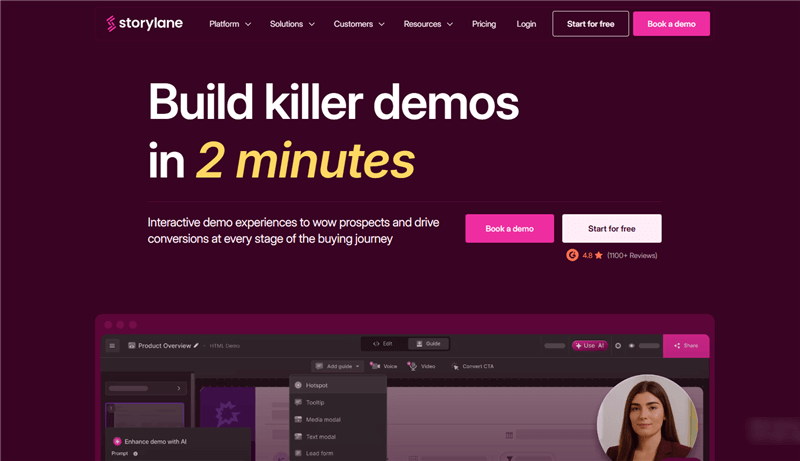Open the Pricing page
This screenshot has height=461, width=800.
click(x=484, y=24)
